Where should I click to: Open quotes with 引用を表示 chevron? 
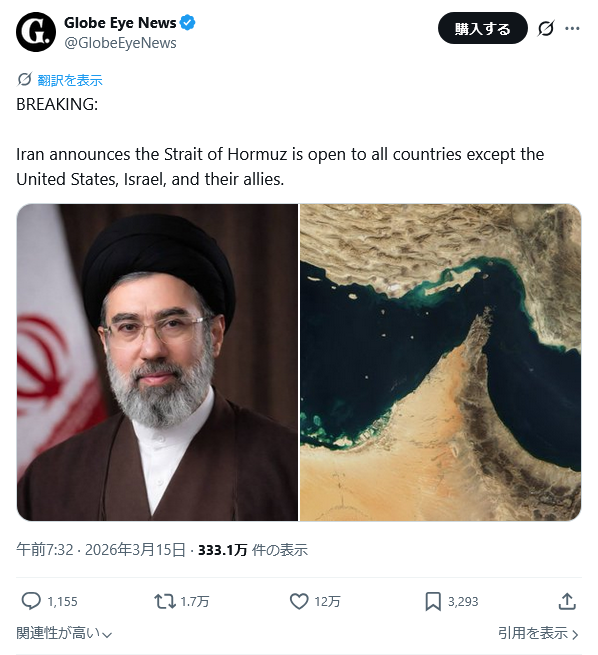538,633
